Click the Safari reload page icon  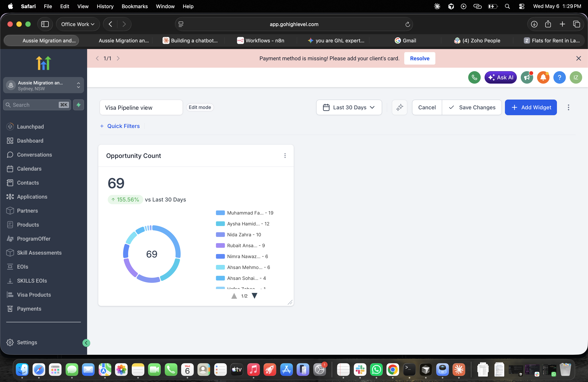tap(407, 24)
